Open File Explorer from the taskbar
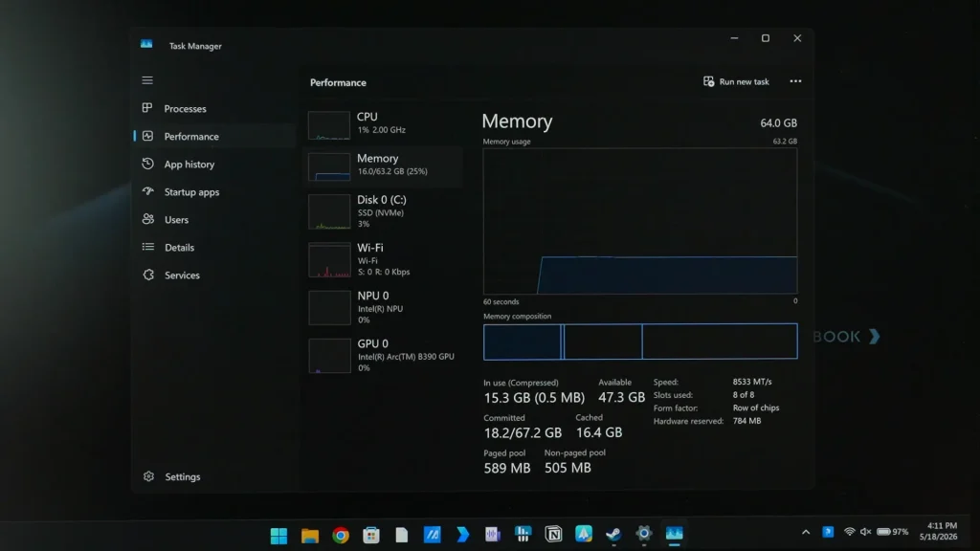The width and height of the screenshot is (980, 551). coord(310,536)
